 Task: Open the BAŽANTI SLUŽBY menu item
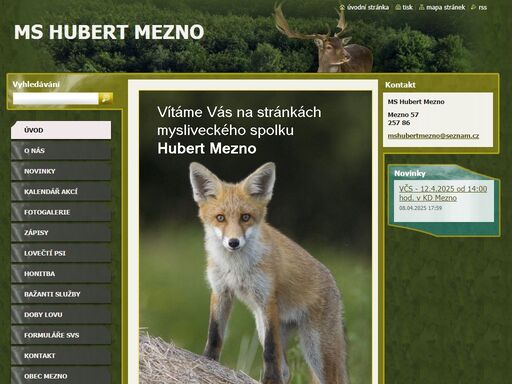click(x=61, y=294)
